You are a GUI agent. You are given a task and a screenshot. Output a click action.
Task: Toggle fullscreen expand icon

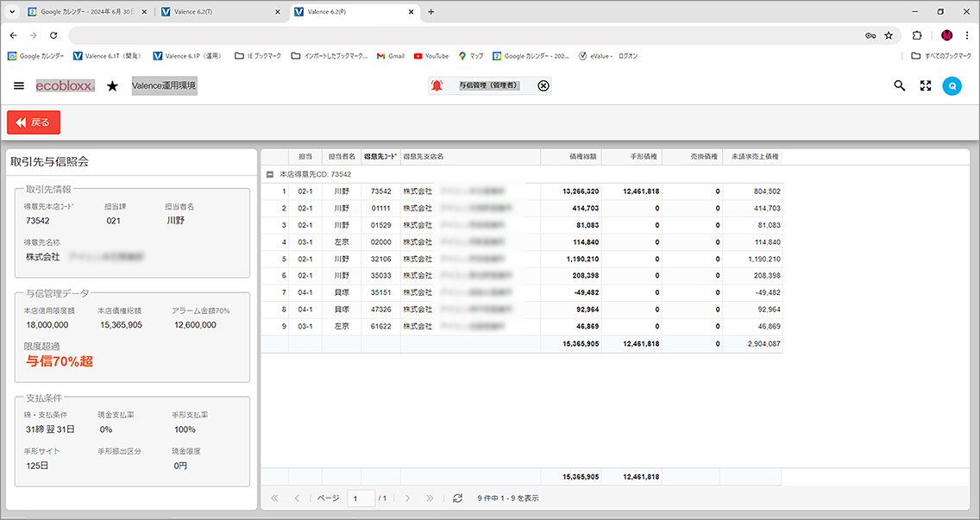926,85
